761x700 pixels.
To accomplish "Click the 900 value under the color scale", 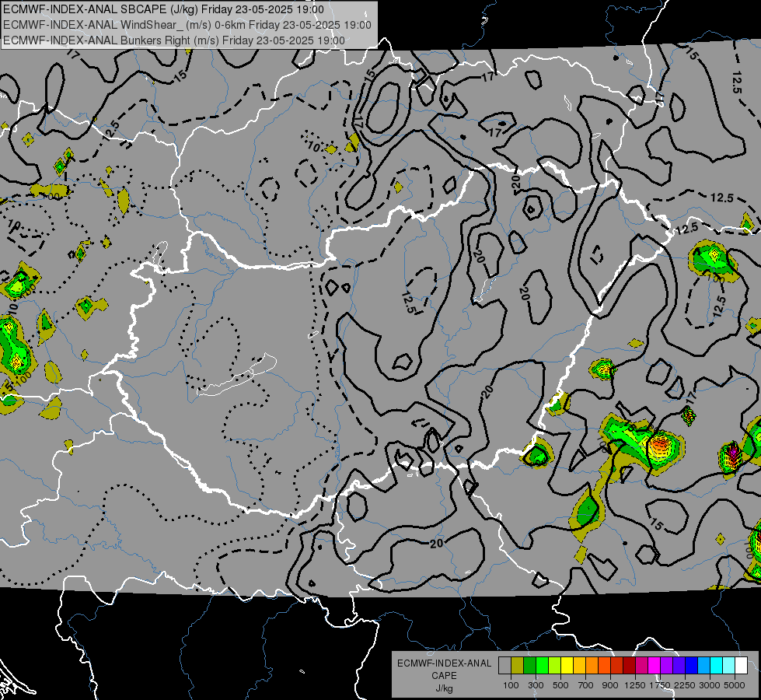I will tap(610, 685).
